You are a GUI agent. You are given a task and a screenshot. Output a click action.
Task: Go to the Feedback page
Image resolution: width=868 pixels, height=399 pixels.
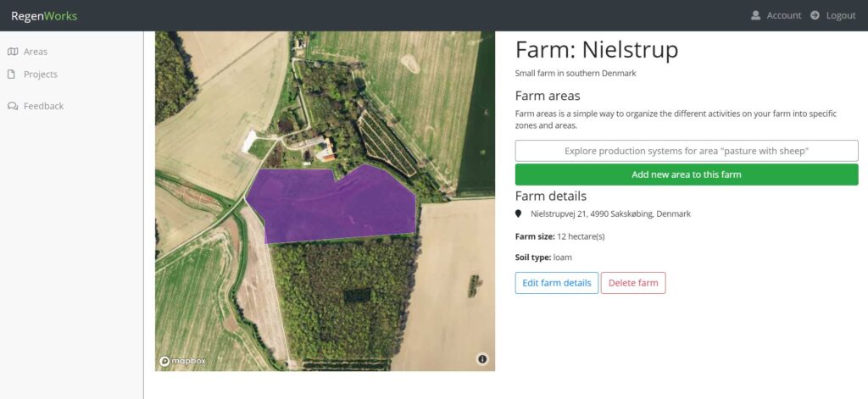pyautogui.click(x=44, y=106)
